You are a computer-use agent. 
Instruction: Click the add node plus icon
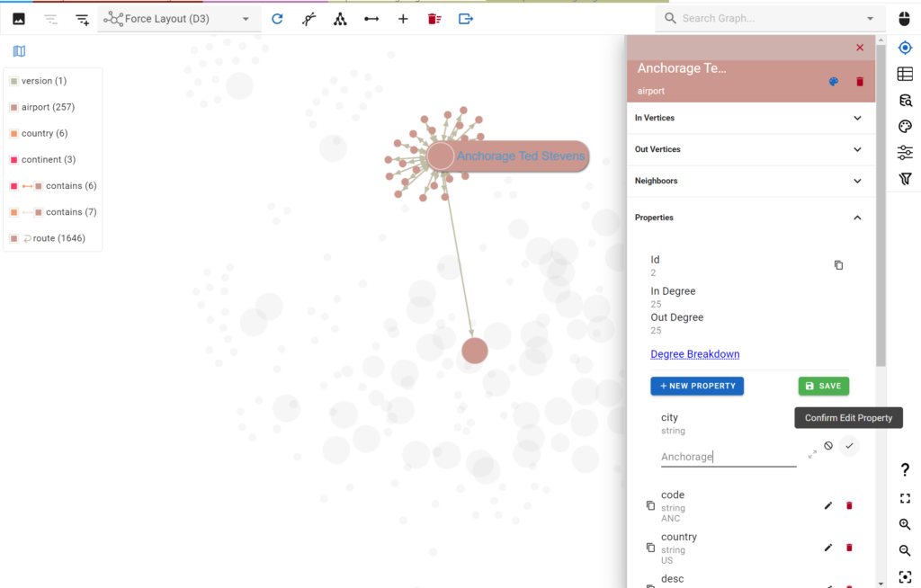click(x=403, y=18)
